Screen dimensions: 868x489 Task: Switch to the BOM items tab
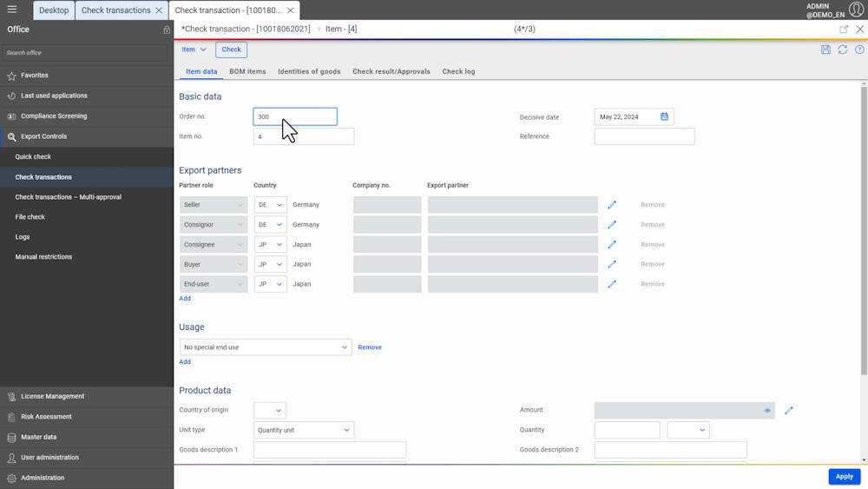[247, 71]
